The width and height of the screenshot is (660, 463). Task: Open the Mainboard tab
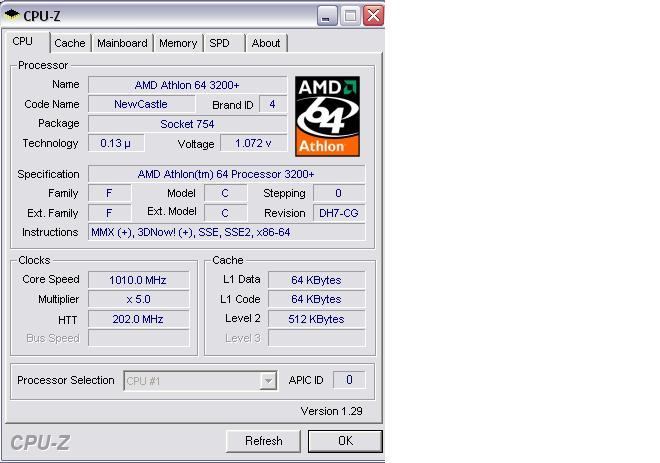(122, 43)
